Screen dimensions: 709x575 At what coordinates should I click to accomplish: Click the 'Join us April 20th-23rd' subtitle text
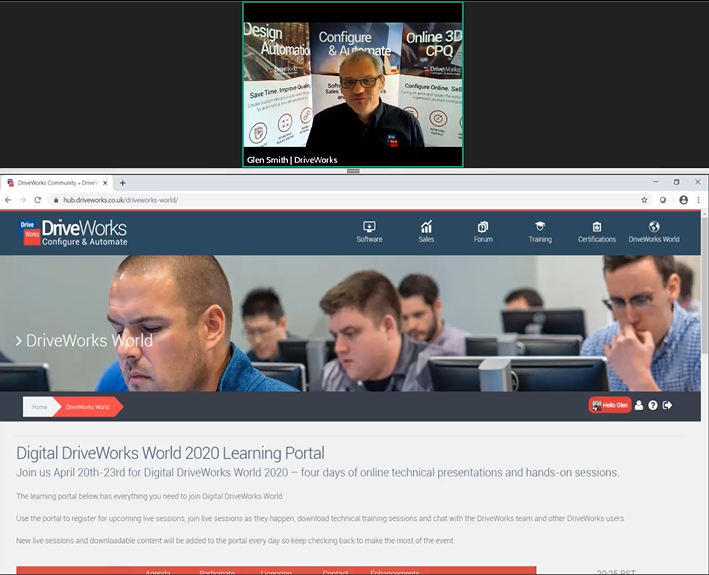(317, 472)
